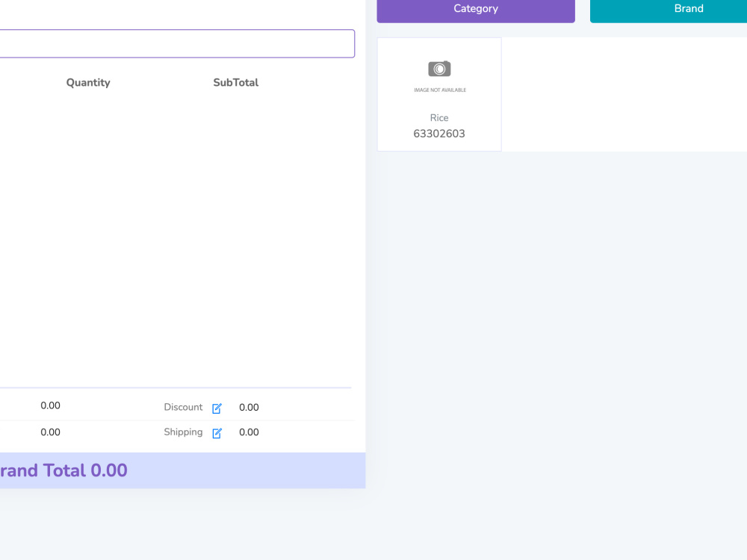Select the SubTotal column header
Viewport: 747px width, 560px height.
(236, 82)
